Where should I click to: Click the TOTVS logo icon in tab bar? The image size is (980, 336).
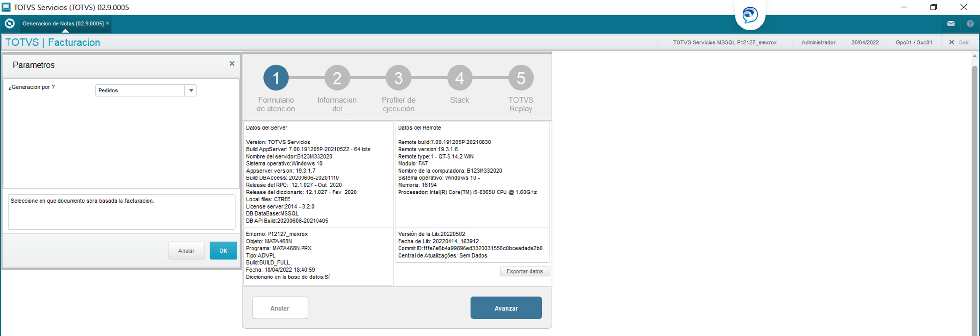pos(9,24)
